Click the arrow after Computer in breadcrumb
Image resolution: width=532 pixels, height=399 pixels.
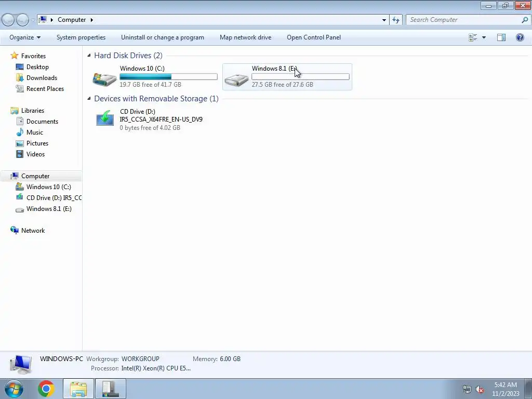pos(91,20)
